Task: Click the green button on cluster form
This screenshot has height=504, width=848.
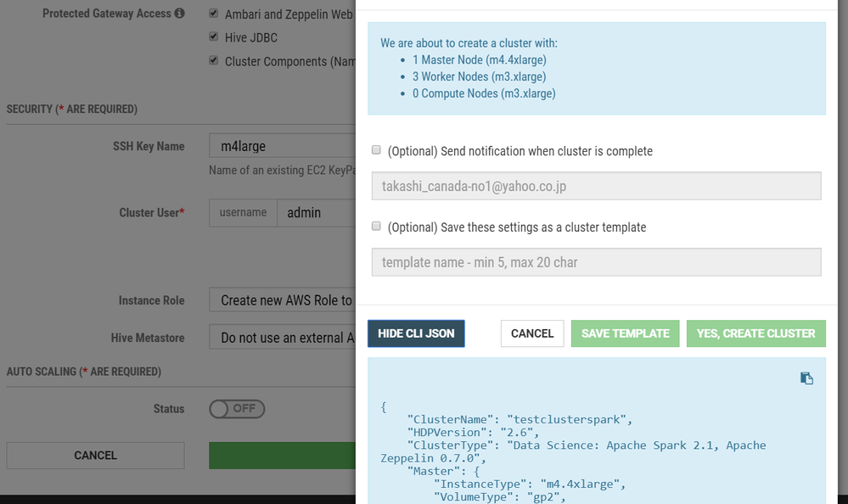Action: [x=282, y=456]
